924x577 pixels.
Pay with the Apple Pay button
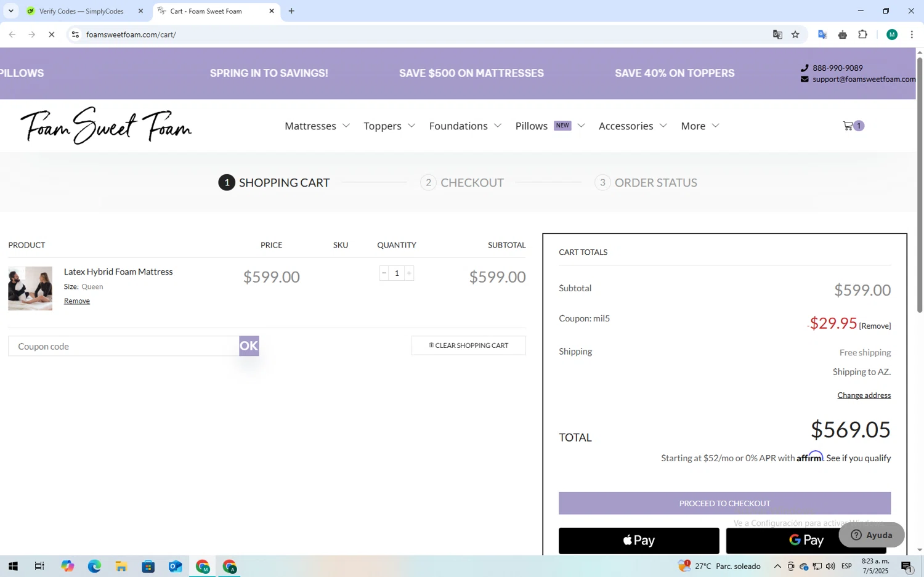[639, 541]
